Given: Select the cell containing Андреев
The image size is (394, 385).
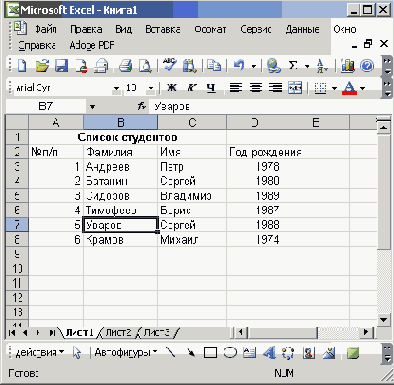Looking at the screenshot, I should coord(120,166).
